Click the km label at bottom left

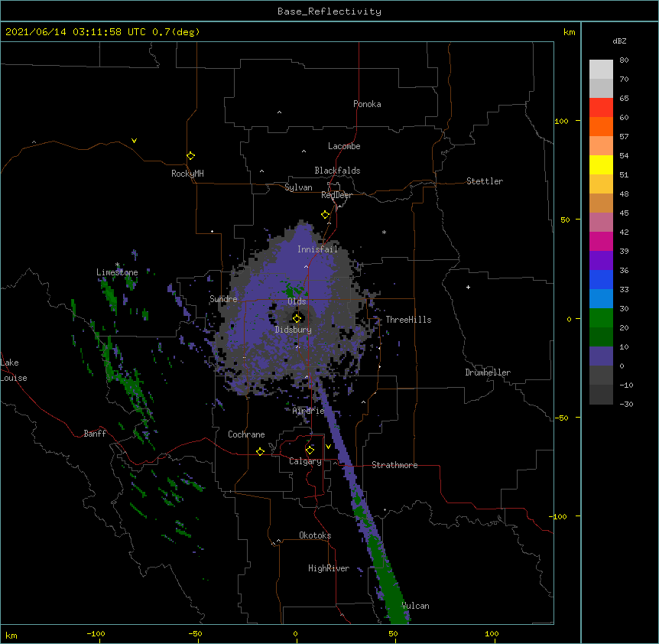click(x=11, y=636)
